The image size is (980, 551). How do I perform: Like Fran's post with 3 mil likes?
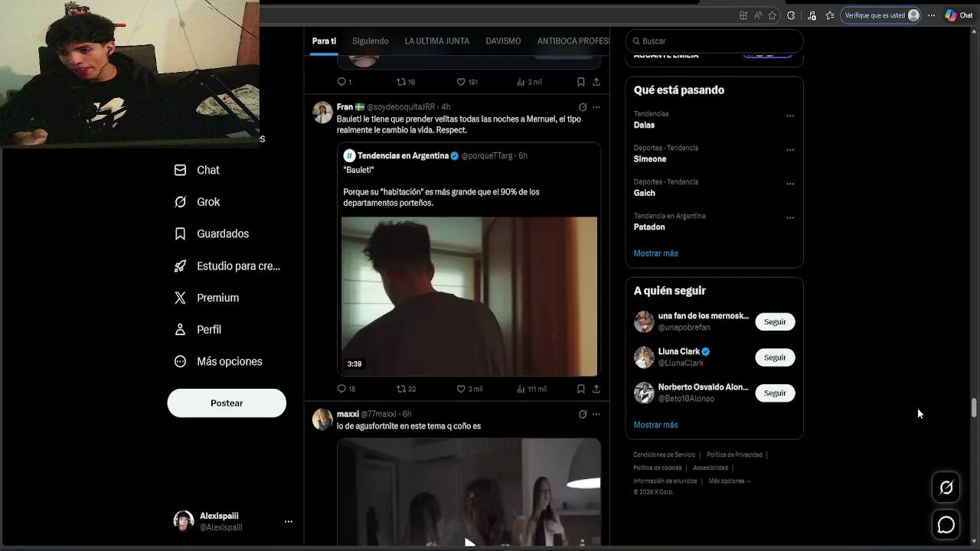click(469, 389)
